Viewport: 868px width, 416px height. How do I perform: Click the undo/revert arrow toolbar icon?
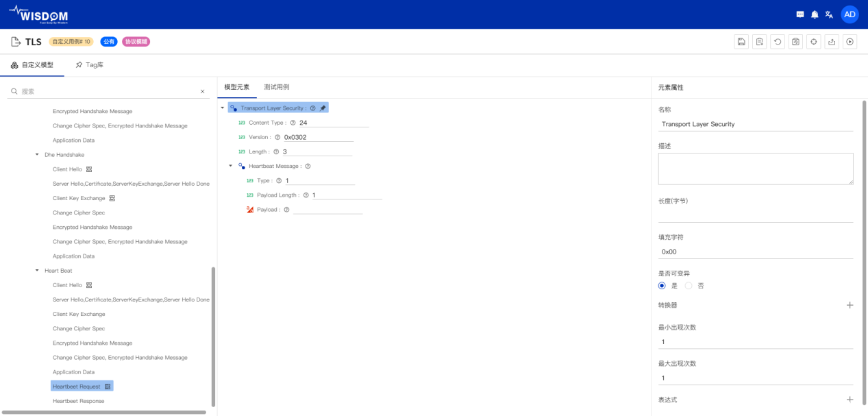point(777,42)
